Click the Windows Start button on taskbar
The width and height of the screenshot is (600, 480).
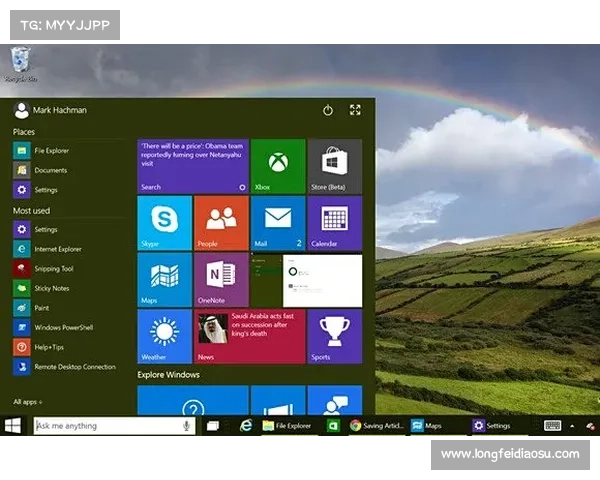[x=14, y=426]
